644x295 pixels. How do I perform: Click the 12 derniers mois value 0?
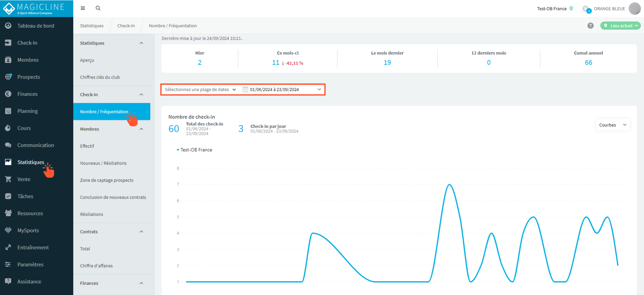[489, 63]
